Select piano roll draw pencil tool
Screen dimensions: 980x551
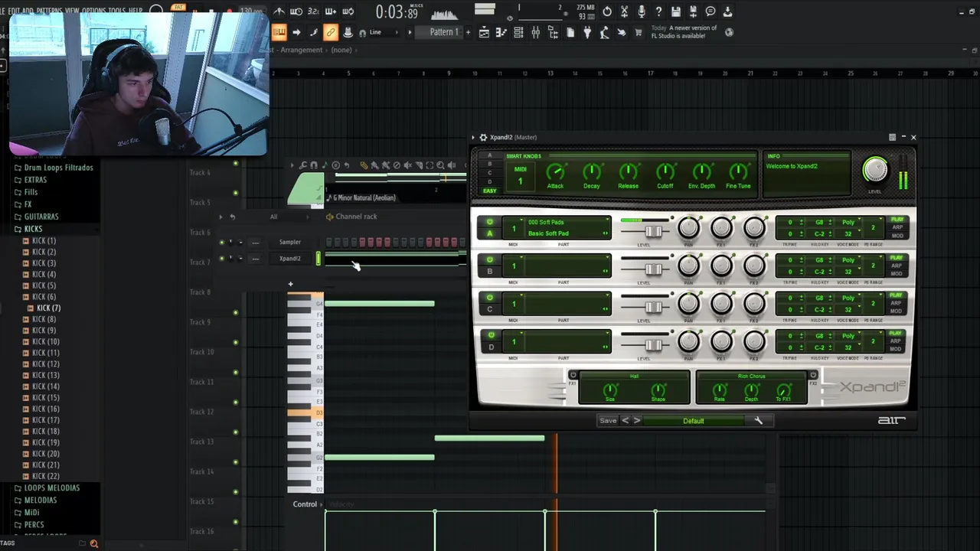click(364, 165)
